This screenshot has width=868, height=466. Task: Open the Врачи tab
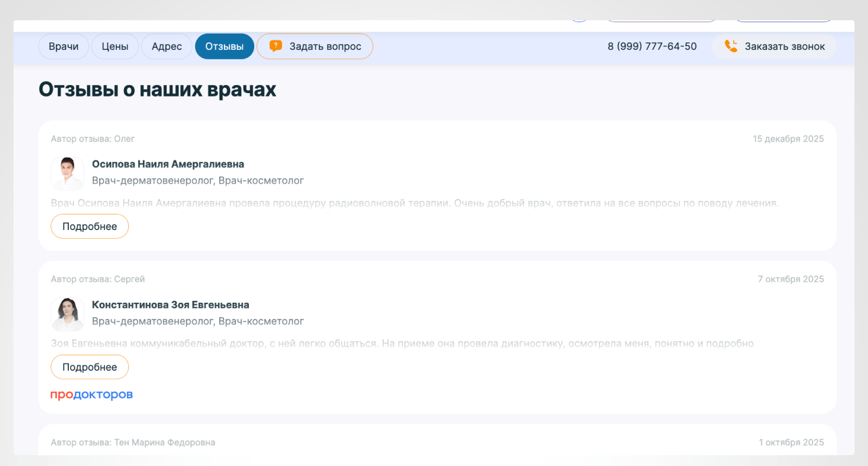[x=64, y=47]
